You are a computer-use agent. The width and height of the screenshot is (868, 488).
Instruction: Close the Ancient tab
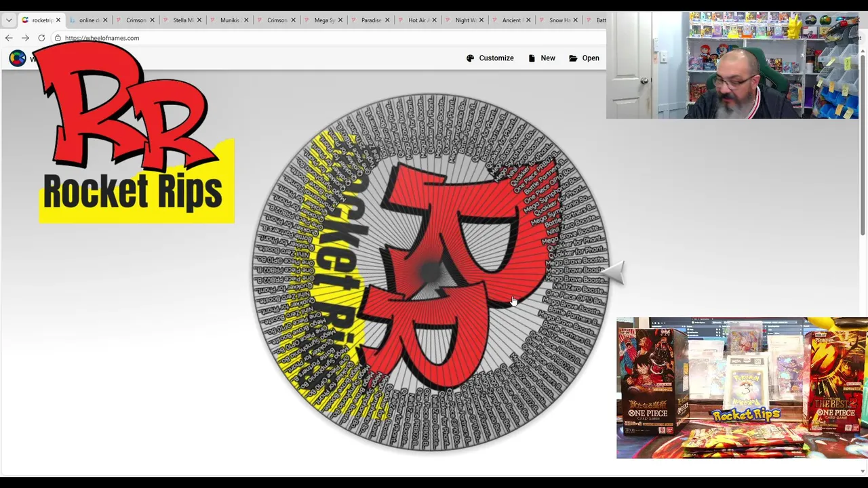point(528,20)
